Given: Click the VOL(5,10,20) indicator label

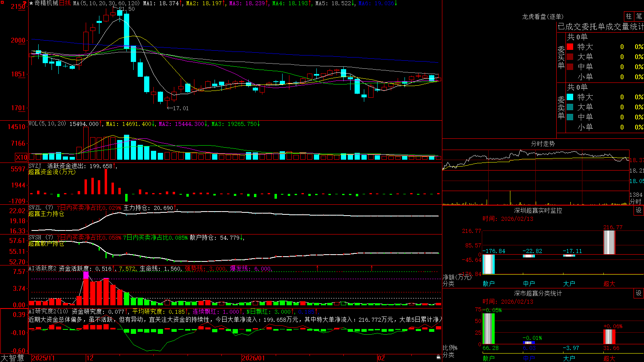Looking at the screenshot, I should pos(47,124).
